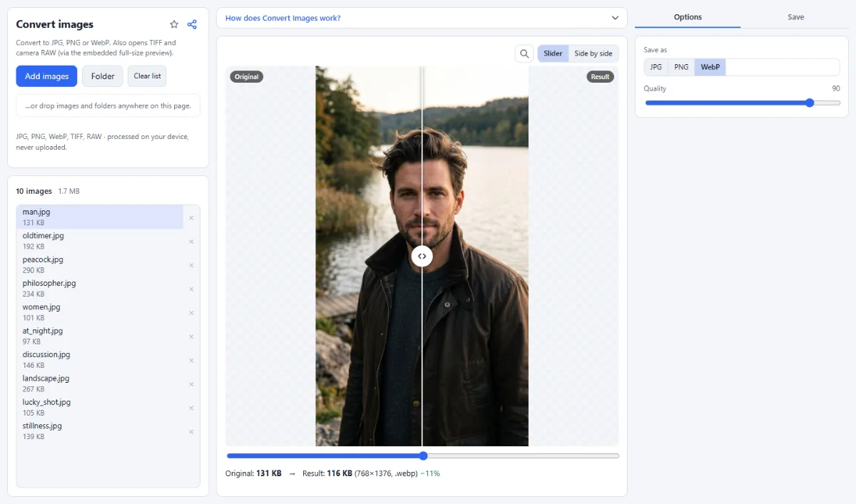Image resolution: width=856 pixels, height=504 pixels.
Task: Remove peacock.jpg from the list
Action: tap(191, 265)
